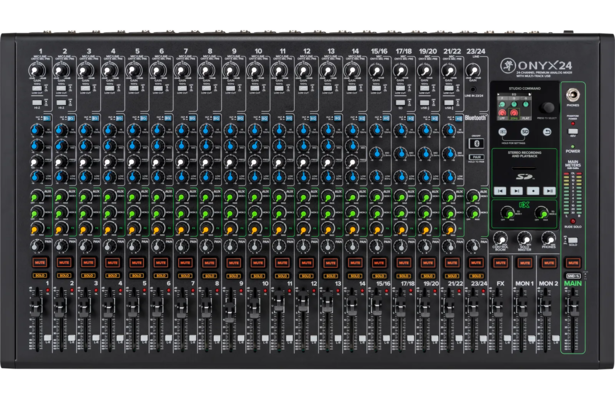Click the Studio Command color display screen

514,106
